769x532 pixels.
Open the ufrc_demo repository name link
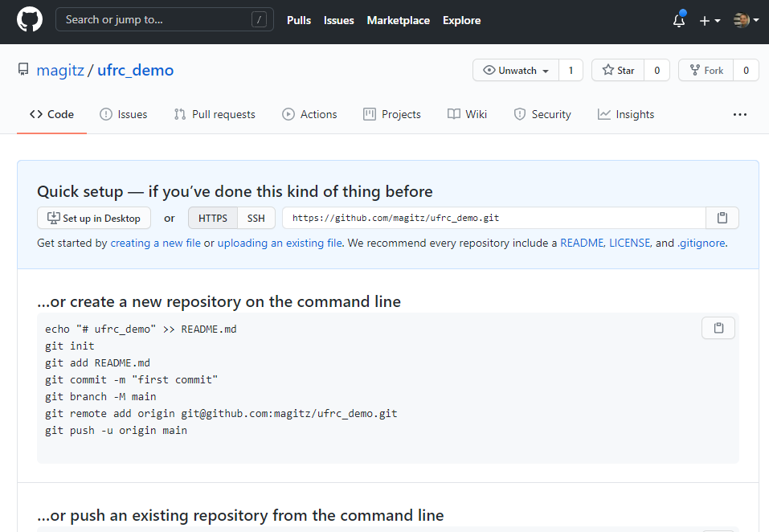pos(135,70)
